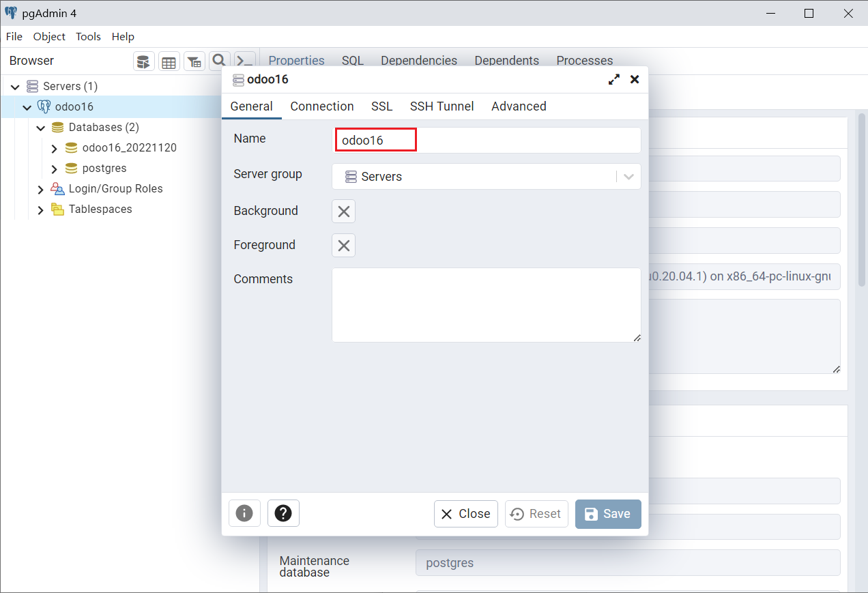This screenshot has width=868, height=593.
Task: Collapse the Databases (2) node
Action: tap(41, 128)
